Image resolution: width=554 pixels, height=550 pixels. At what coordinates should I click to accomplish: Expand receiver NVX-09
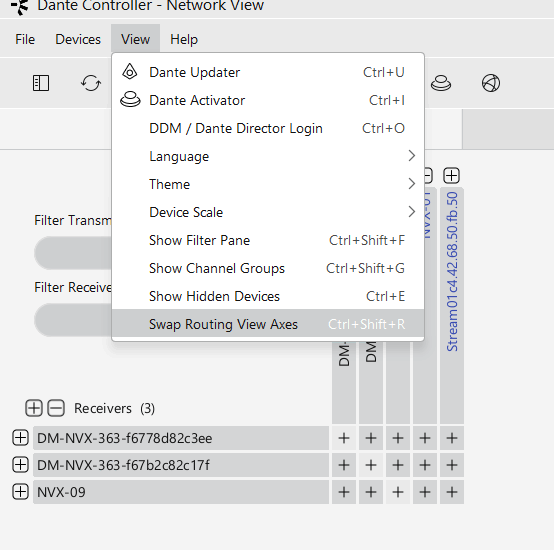click(20, 492)
